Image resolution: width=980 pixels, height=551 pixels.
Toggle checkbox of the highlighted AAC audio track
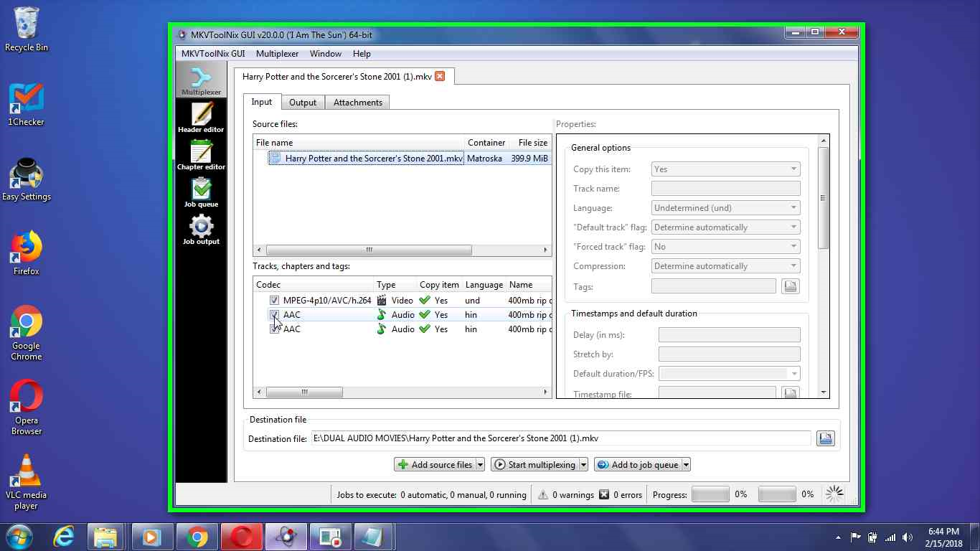pos(274,315)
